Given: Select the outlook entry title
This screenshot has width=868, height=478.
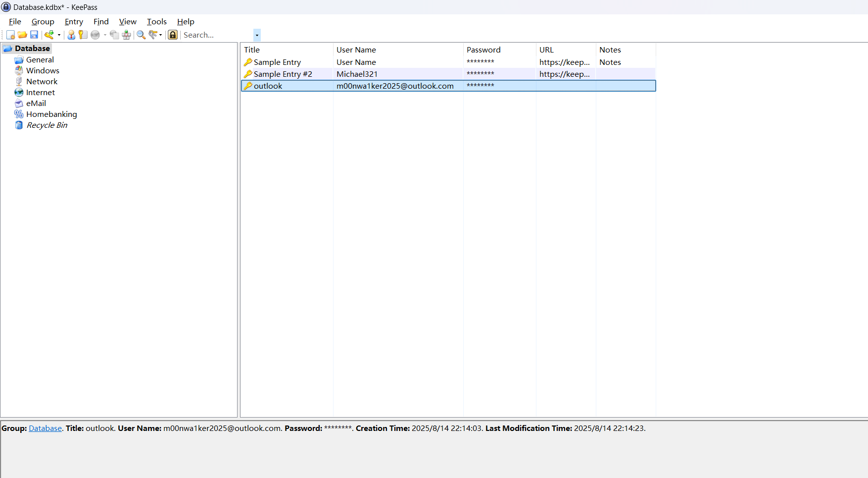Looking at the screenshot, I should 268,86.
